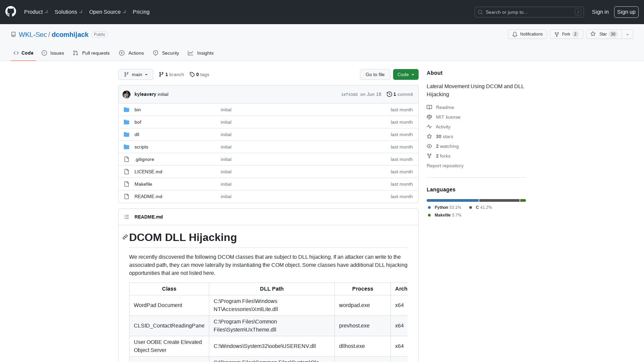Click Report repository link
644x362 pixels.
(x=445, y=166)
